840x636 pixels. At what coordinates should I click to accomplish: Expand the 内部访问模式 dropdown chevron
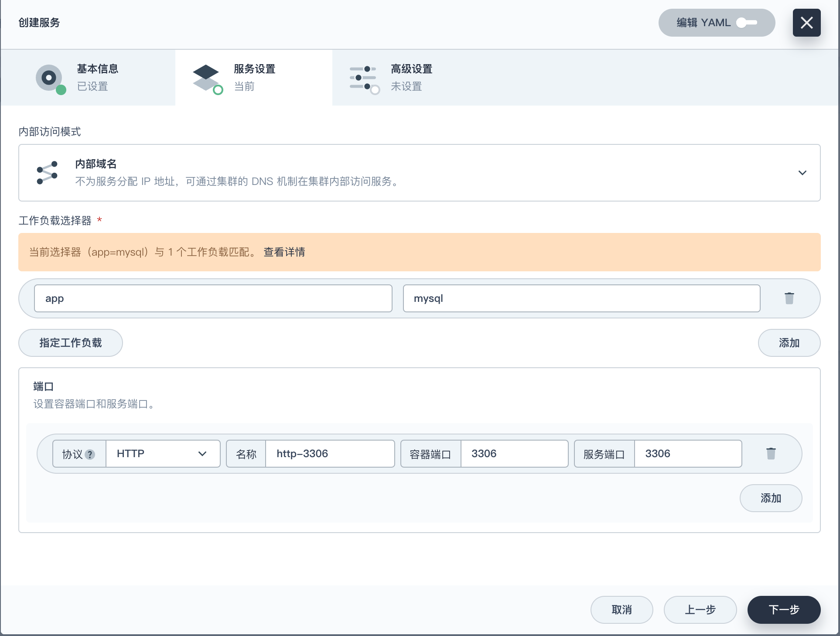[802, 173]
